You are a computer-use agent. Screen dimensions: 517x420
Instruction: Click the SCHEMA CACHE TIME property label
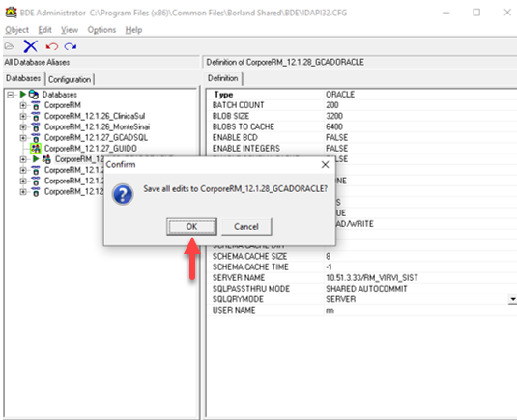[250, 266]
